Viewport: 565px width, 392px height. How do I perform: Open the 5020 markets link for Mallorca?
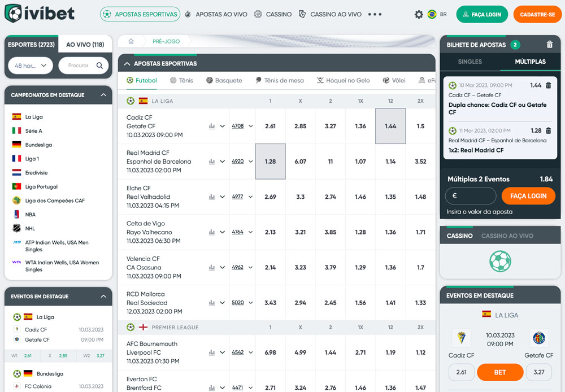[x=238, y=303]
